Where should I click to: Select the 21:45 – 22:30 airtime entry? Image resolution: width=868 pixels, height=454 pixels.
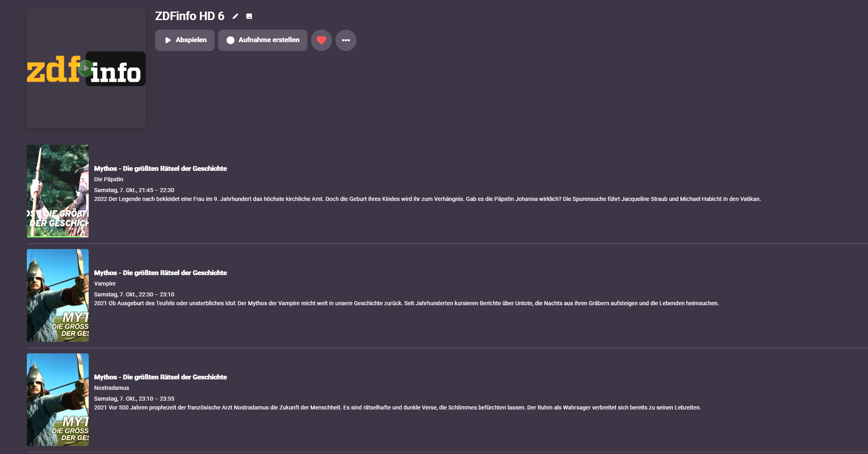[134, 190]
